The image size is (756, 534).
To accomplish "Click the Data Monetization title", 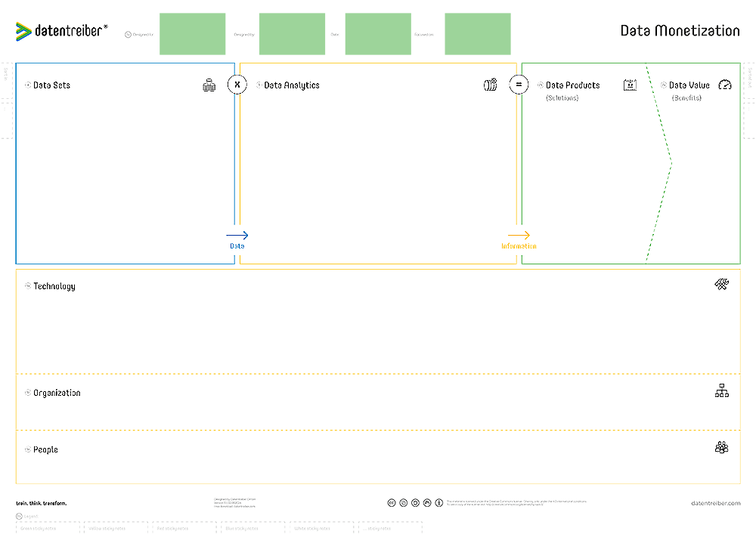I will tap(680, 31).
